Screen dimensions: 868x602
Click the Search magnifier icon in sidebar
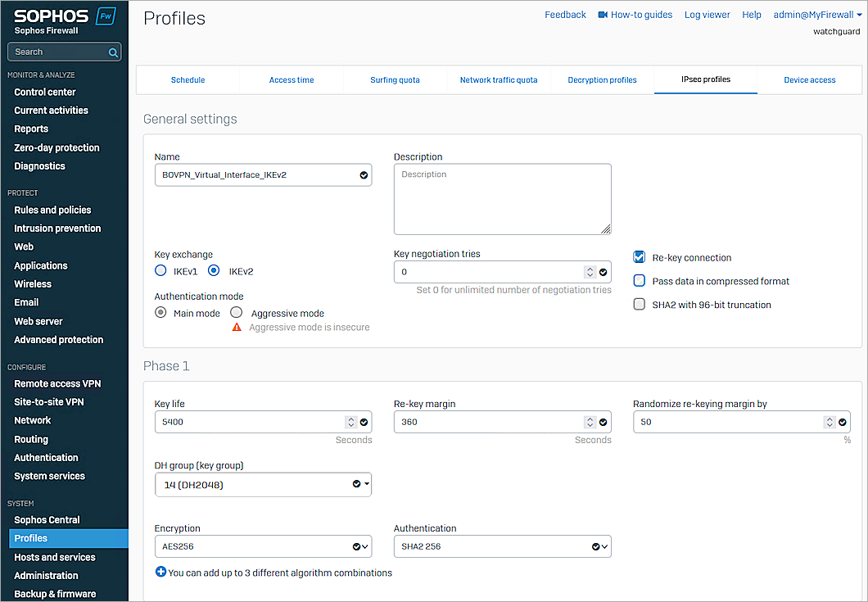[x=115, y=50]
